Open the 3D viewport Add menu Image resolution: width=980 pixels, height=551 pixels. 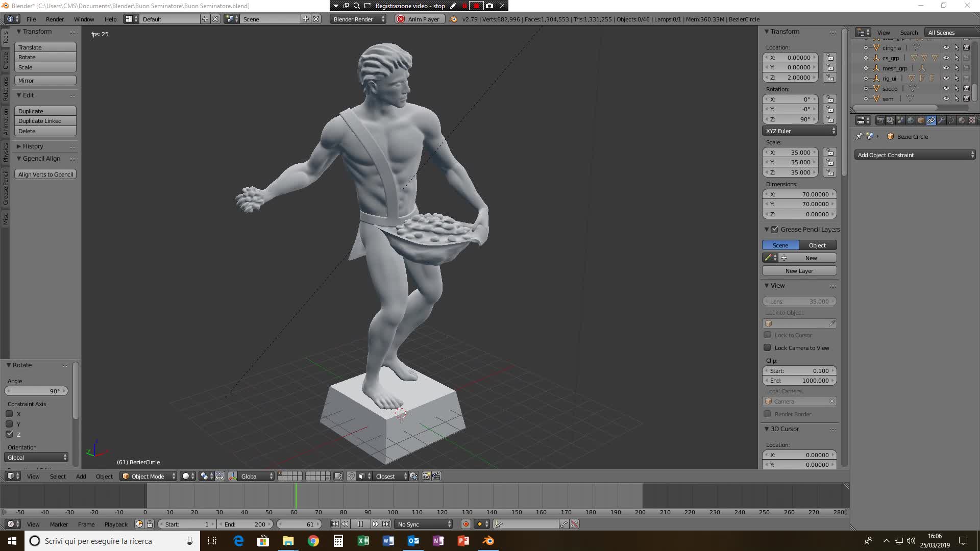[x=81, y=476]
